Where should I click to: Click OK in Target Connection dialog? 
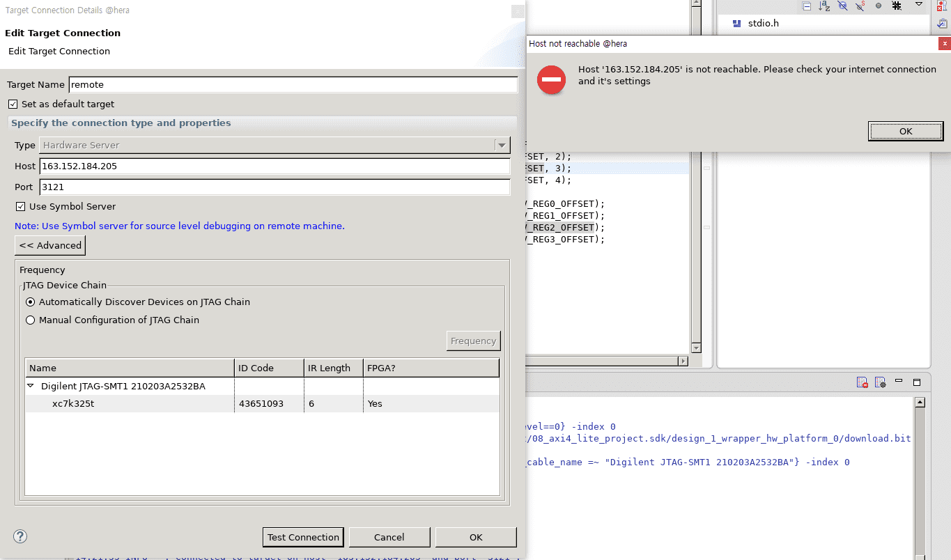point(476,537)
